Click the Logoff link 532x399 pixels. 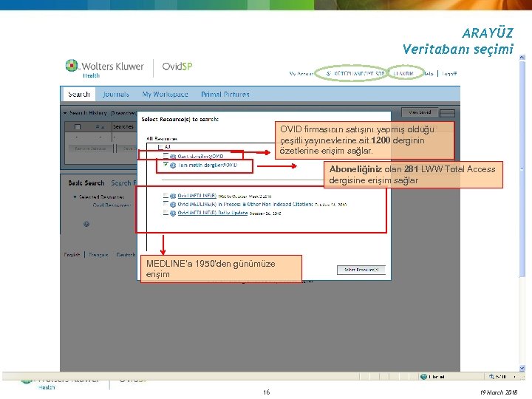449,74
